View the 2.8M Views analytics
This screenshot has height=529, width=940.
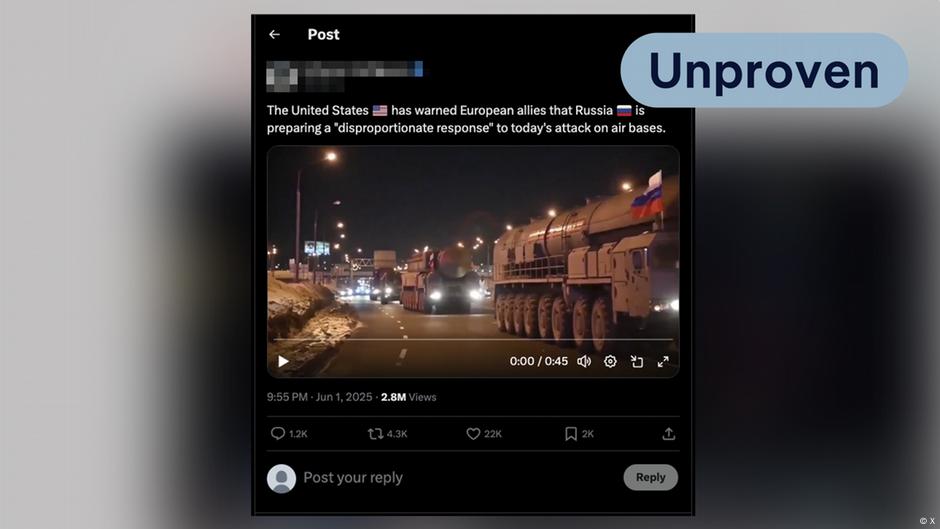409,397
